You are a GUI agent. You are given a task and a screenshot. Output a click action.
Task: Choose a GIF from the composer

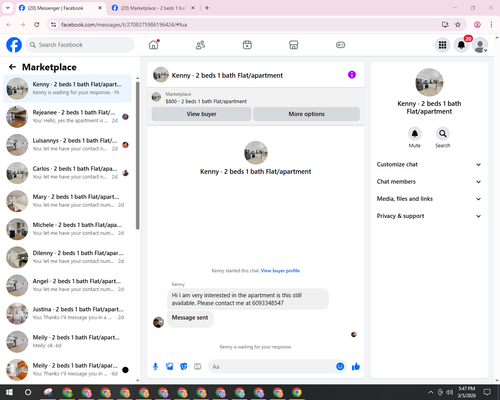coord(198,367)
